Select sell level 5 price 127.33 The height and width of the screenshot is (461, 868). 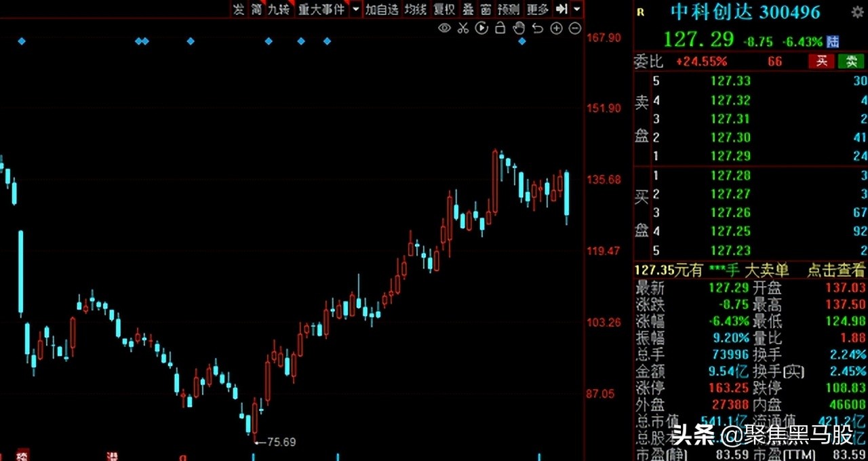click(x=730, y=81)
